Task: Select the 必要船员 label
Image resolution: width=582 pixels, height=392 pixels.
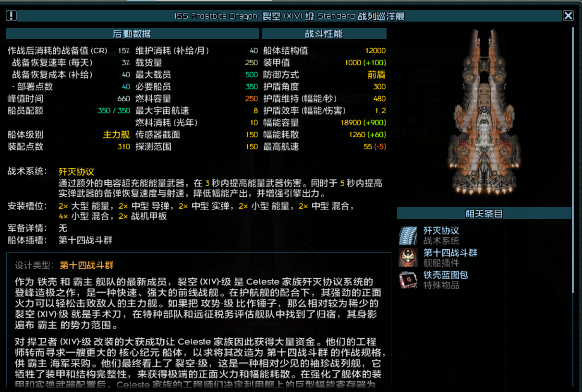Action: tap(153, 87)
